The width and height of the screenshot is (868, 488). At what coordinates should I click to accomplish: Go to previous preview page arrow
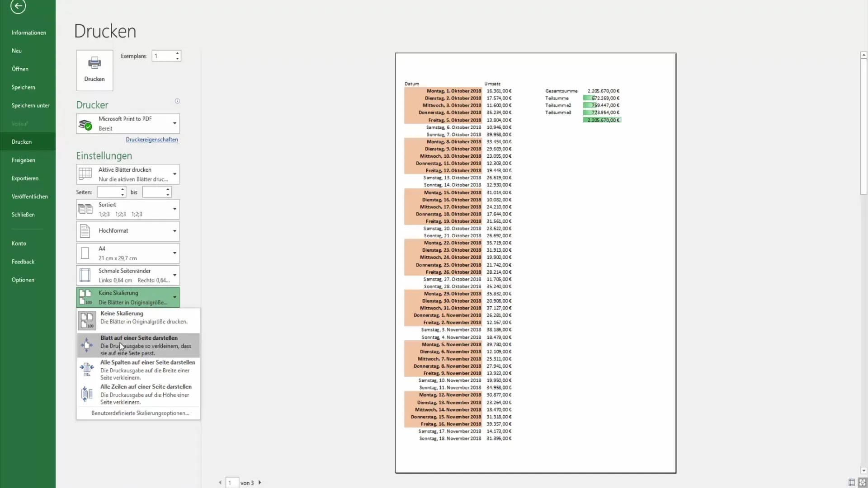click(x=220, y=483)
